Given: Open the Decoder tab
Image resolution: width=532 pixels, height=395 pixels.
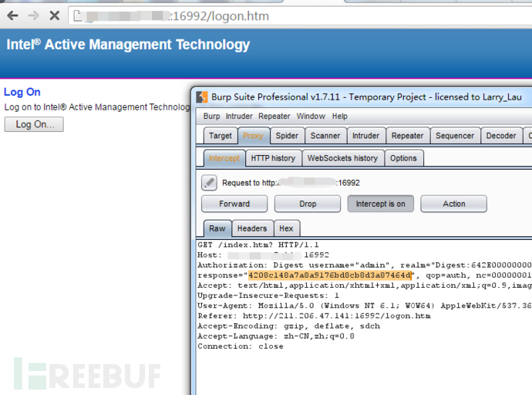Looking at the screenshot, I should point(501,136).
